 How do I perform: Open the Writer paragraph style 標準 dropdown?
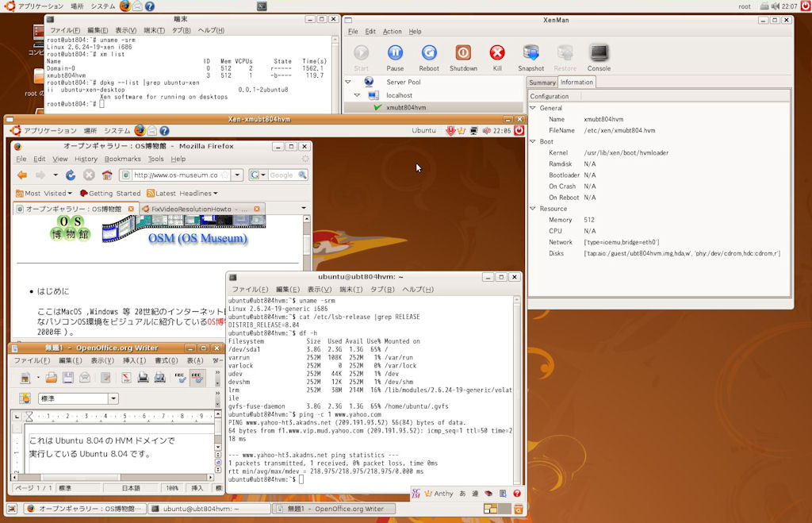tap(113, 398)
